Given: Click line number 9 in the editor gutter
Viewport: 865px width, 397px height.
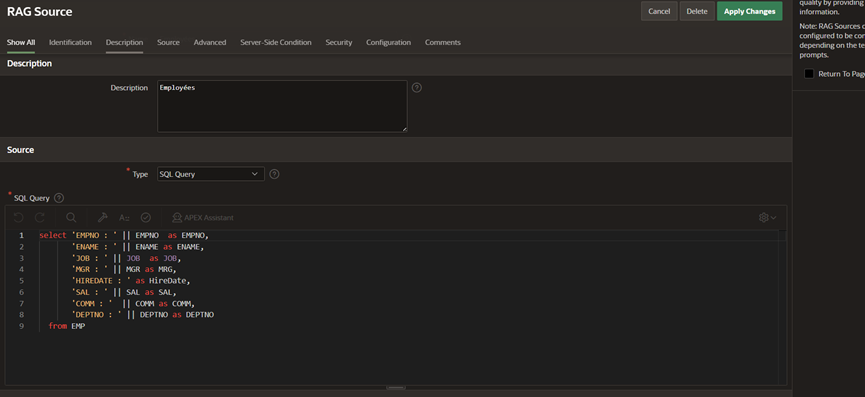Looking at the screenshot, I should [21, 326].
